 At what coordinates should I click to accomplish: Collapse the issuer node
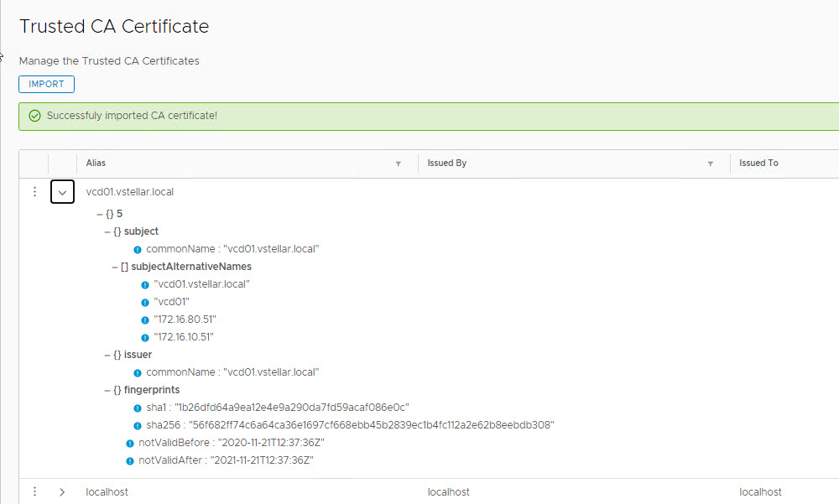[x=107, y=355]
